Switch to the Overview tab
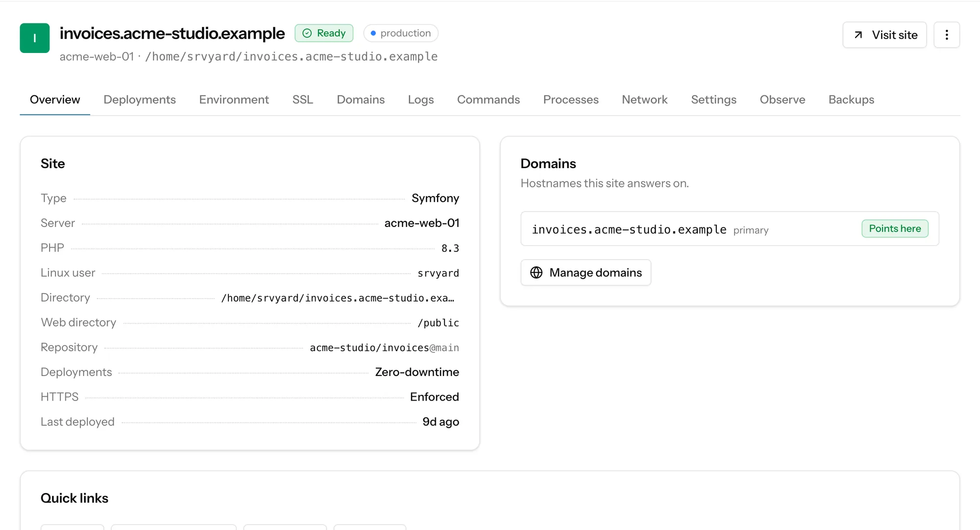This screenshot has height=530, width=980. click(55, 100)
